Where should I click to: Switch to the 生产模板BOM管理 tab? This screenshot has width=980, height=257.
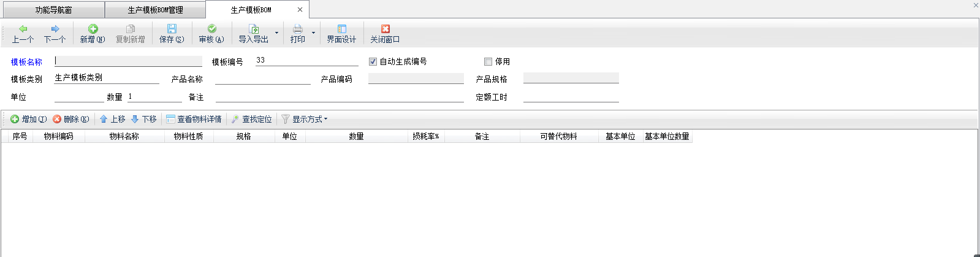[x=155, y=10]
